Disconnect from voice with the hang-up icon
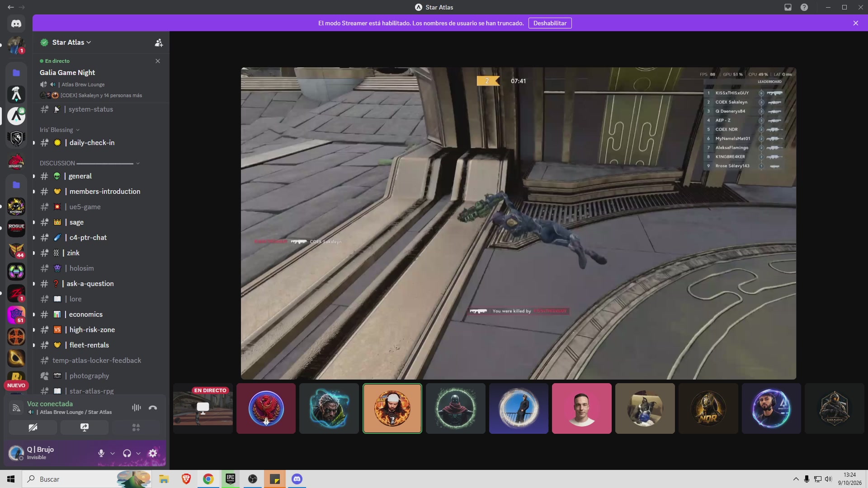868x488 pixels. click(x=153, y=408)
